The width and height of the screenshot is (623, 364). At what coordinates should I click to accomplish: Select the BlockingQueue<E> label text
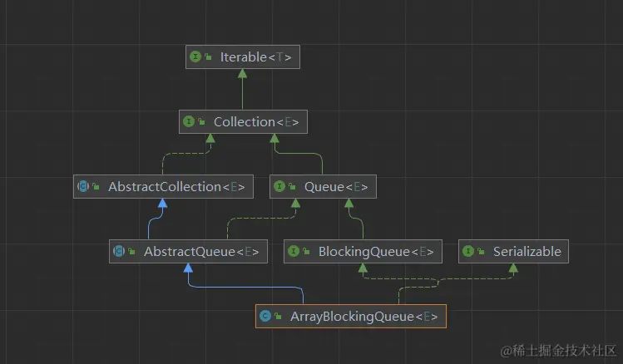point(376,251)
